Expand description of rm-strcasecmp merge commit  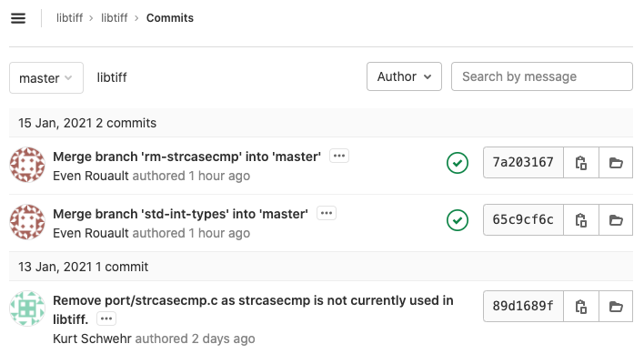click(x=339, y=156)
